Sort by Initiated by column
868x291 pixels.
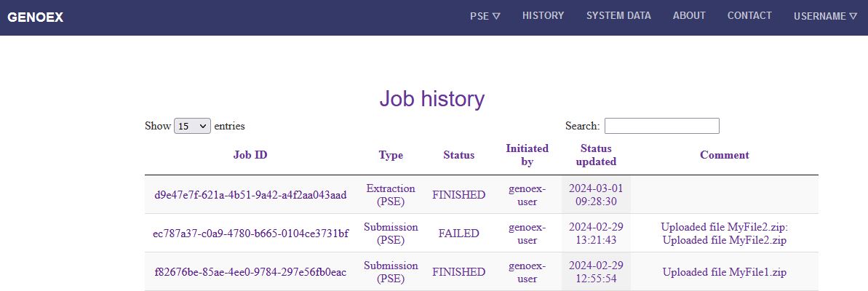527,155
